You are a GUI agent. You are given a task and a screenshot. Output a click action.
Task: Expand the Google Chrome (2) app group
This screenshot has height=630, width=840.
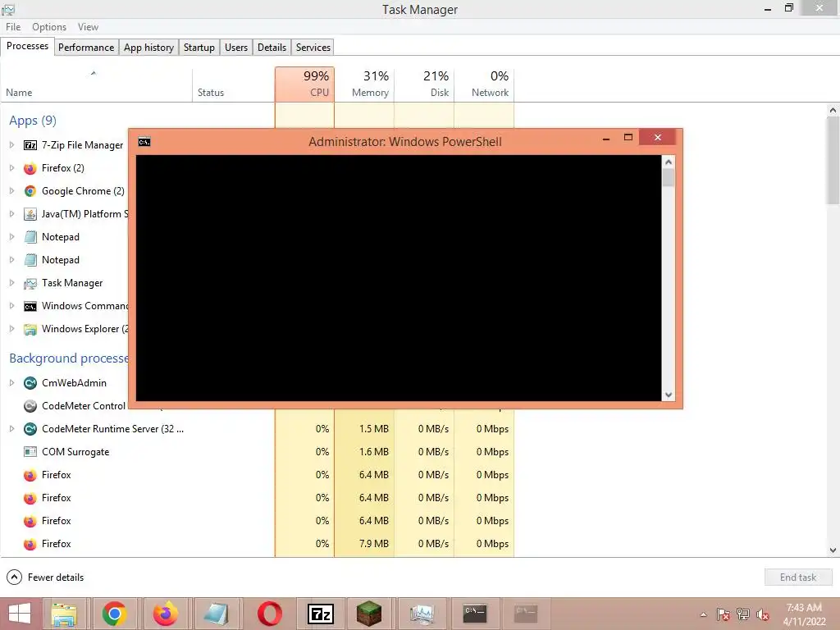pyautogui.click(x=11, y=190)
